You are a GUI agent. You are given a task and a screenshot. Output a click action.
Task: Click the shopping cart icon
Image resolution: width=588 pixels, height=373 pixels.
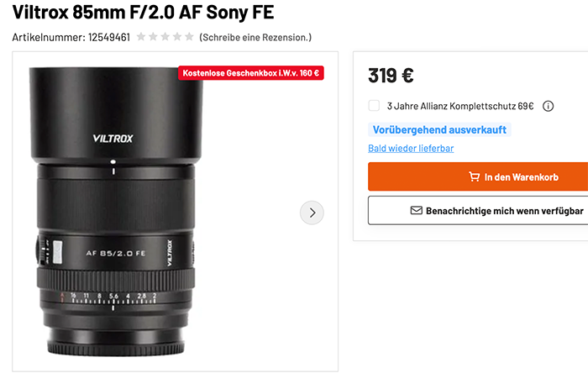[x=475, y=177]
